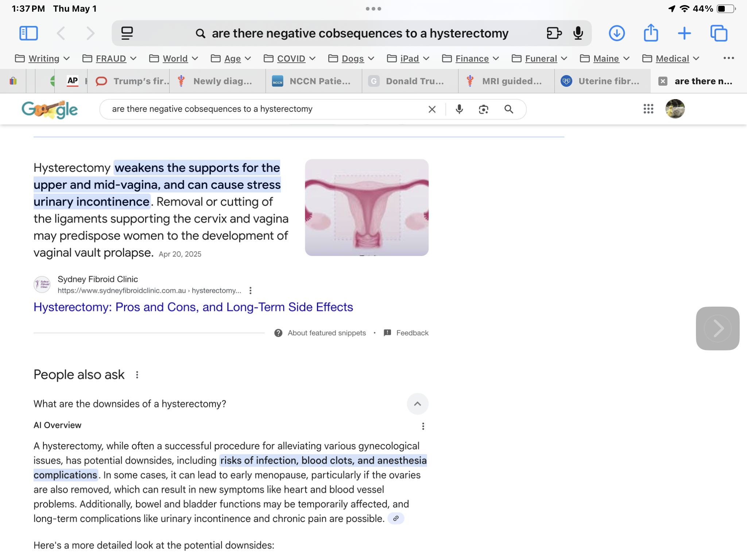747x560 pixels.
Task: Collapse the hysterectomy downsides question
Action: pyautogui.click(x=417, y=404)
